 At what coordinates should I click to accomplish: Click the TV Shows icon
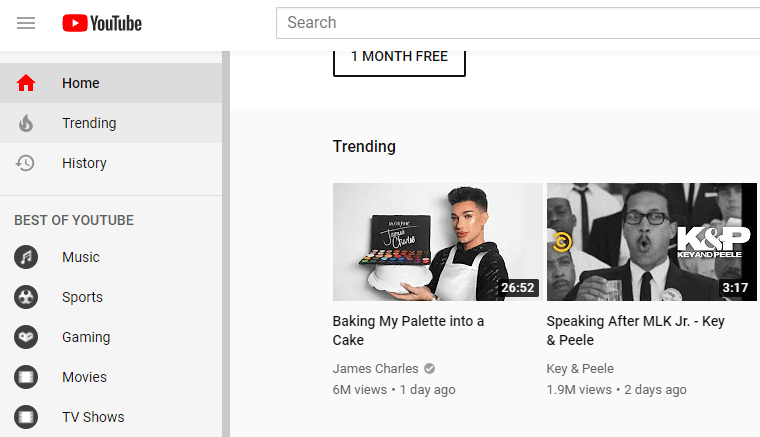tap(26, 417)
